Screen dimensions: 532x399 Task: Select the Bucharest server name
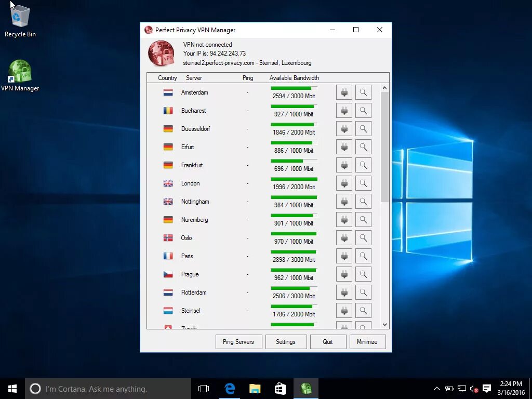[x=193, y=111]
